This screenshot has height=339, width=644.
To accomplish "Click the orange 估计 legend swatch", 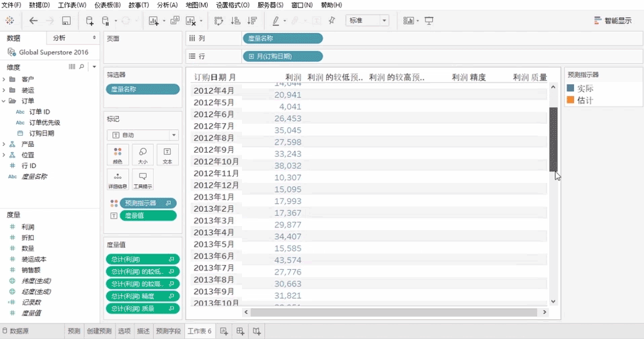I will point(571,100).
